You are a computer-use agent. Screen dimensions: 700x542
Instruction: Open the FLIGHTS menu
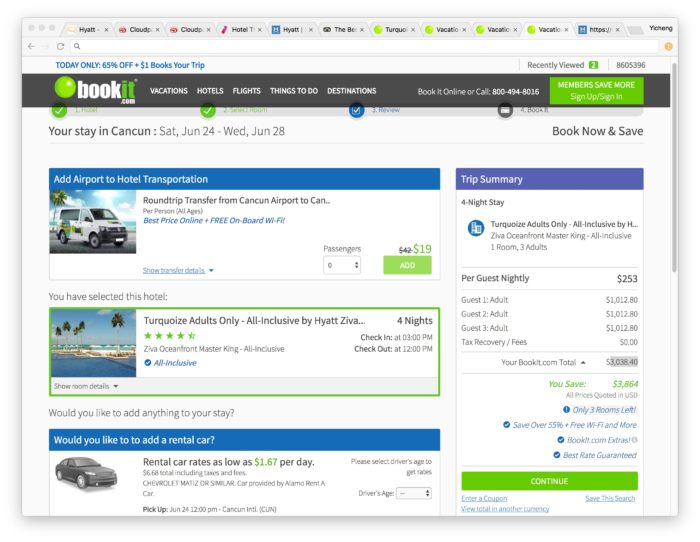click(246, 91)
